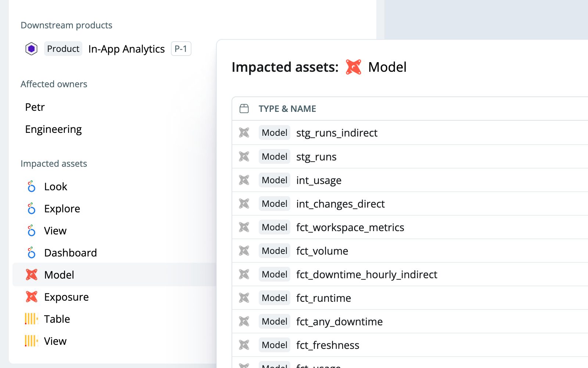Click the dbt icon beside fct_volume row
This screenshot has width=588, height=368.
pyautogui.click(x=244, y=251)
